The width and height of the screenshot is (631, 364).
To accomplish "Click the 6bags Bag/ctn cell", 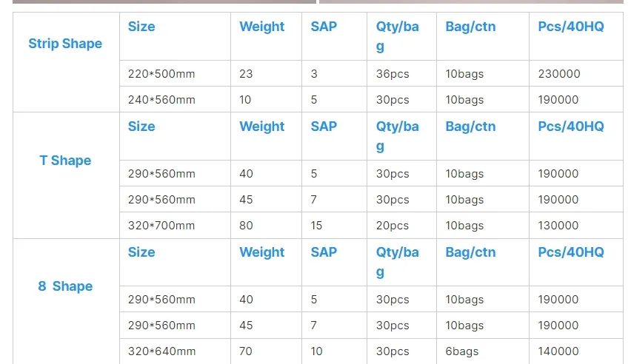I will pyautogui.click(x=461, y=351).
